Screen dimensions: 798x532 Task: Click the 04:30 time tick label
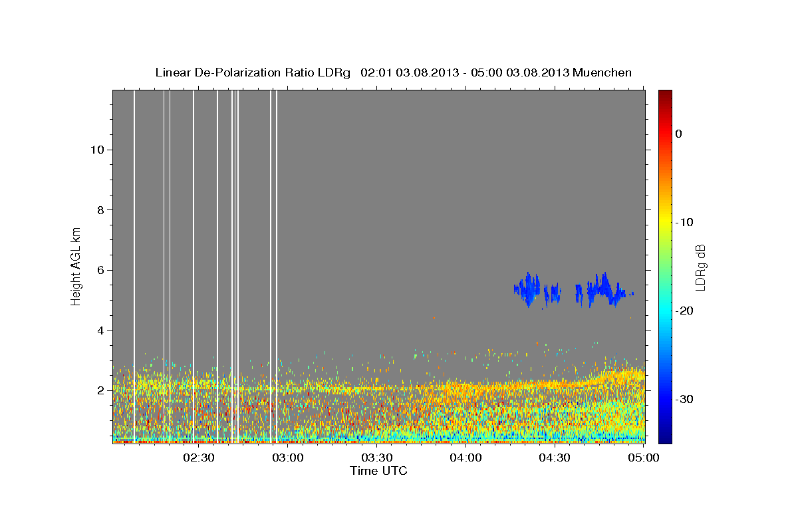(555, 458)
